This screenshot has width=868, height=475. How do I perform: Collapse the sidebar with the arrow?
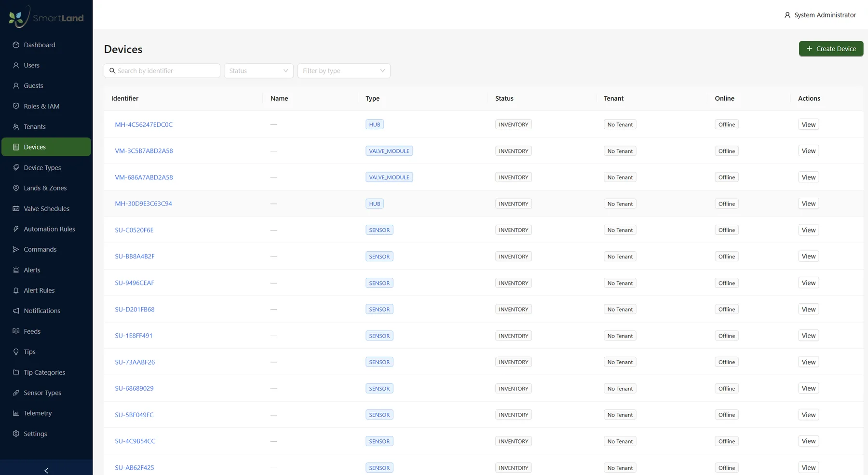pyautogui.click(x=46, y=470)
